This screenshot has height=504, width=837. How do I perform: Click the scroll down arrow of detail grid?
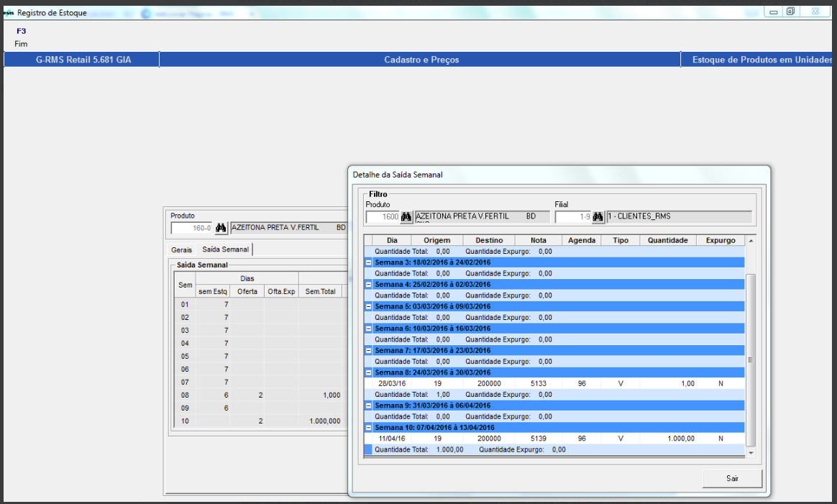click(x=751, y=453)
